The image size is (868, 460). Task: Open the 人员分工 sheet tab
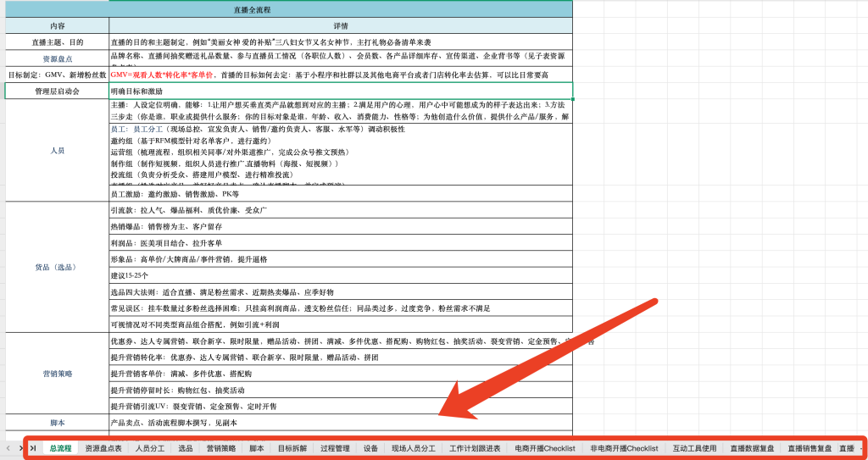tap(150, 448)
